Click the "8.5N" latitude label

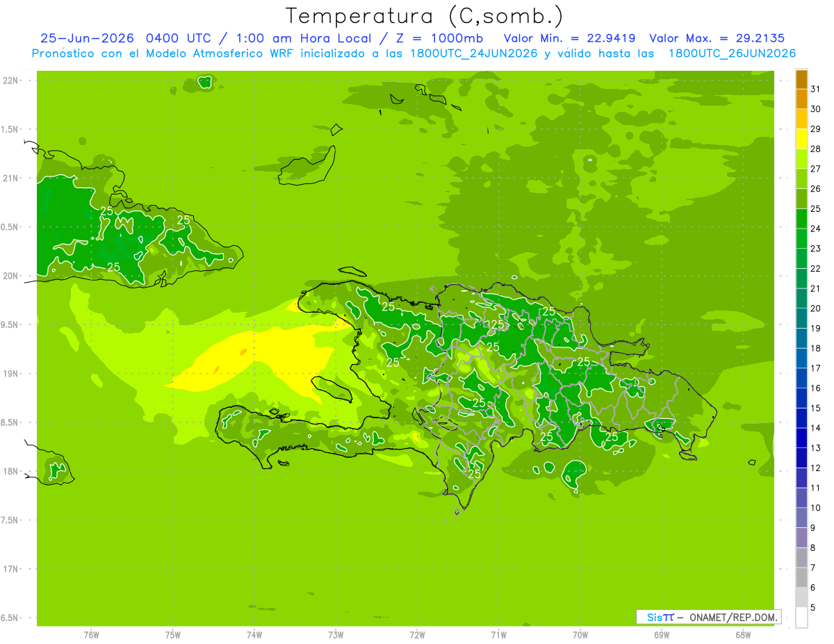click(10, 422)
